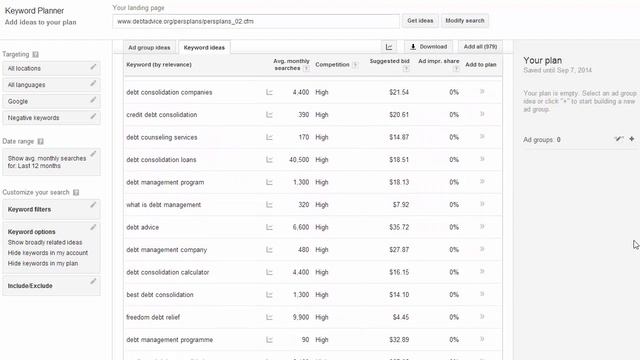The width and height of the screenshot is (640, 360).
Task: Select the 40,500 monthly searches value
Action: 299,160
